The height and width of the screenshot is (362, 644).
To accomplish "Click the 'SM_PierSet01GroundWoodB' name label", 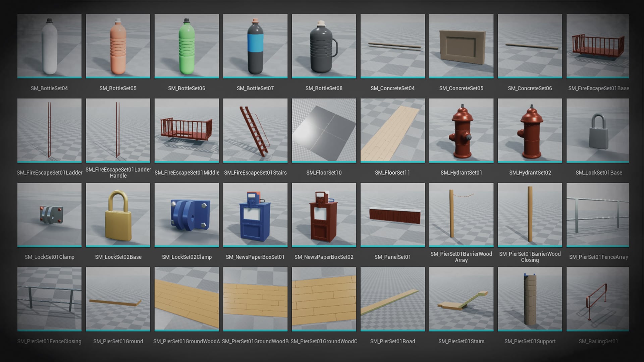I will point(255,341).
